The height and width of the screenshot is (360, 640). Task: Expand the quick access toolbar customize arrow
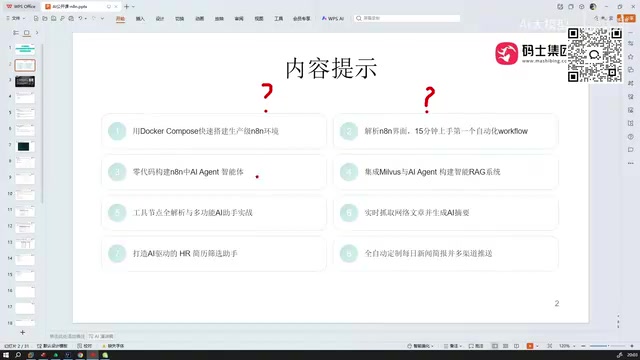tap(102, 18)
